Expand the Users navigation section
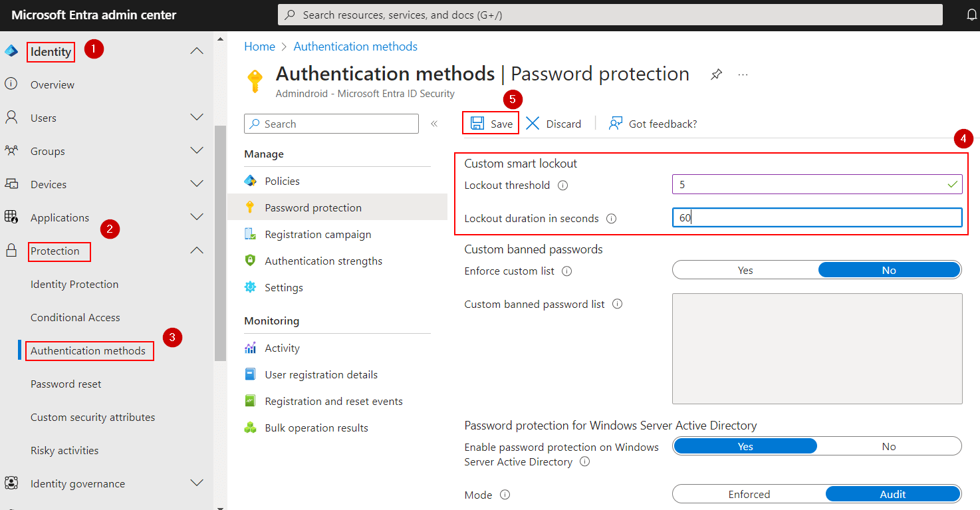Screen dimensions: 980x510 coord(195,117)
